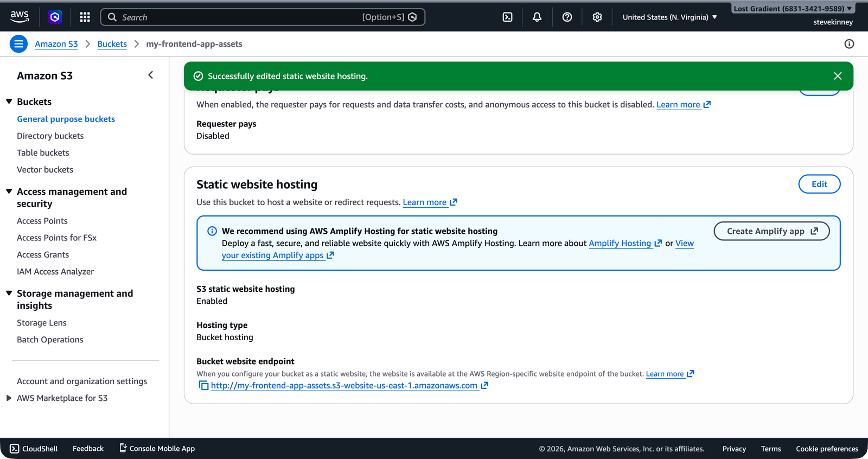The image size is (868, 459).
Task: Select Vector buckets in sidebar
Action: coord(45,169)
